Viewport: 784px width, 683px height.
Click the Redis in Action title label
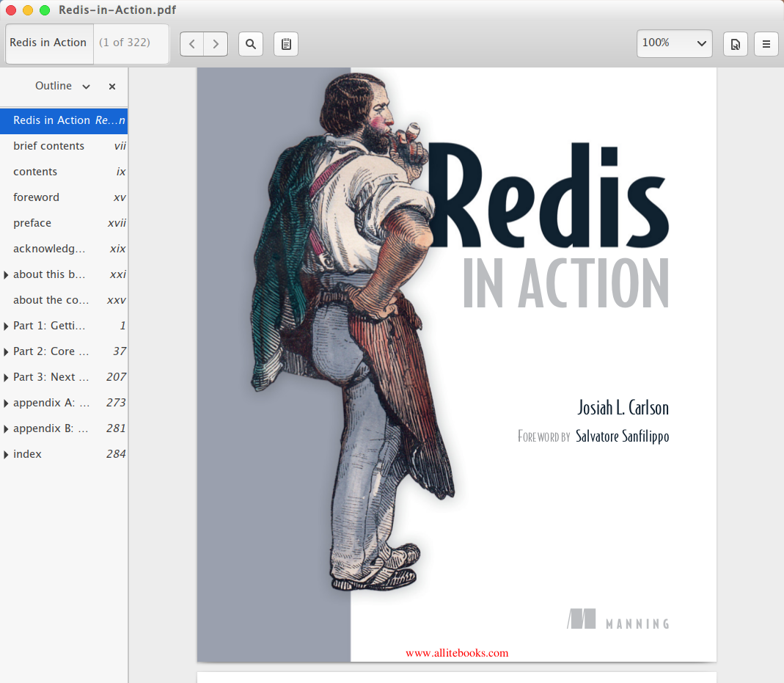[x=48, y=43]
